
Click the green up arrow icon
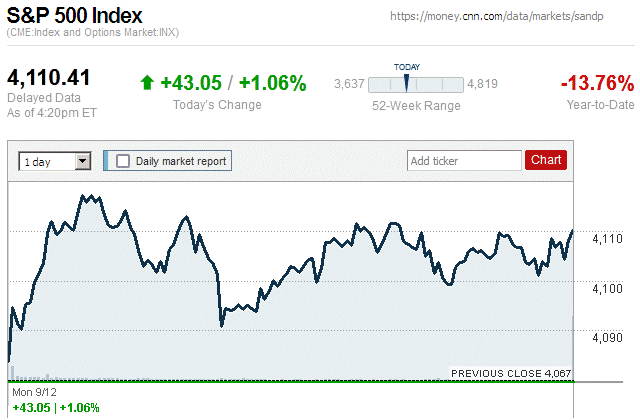[x=148, y=83]
